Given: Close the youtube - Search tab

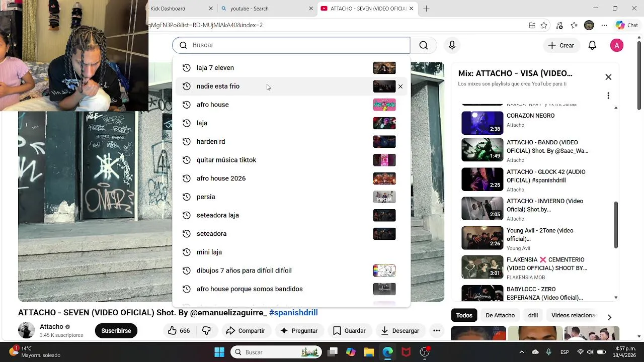Looking at the screenshot, I should click(x=311, y=9).
